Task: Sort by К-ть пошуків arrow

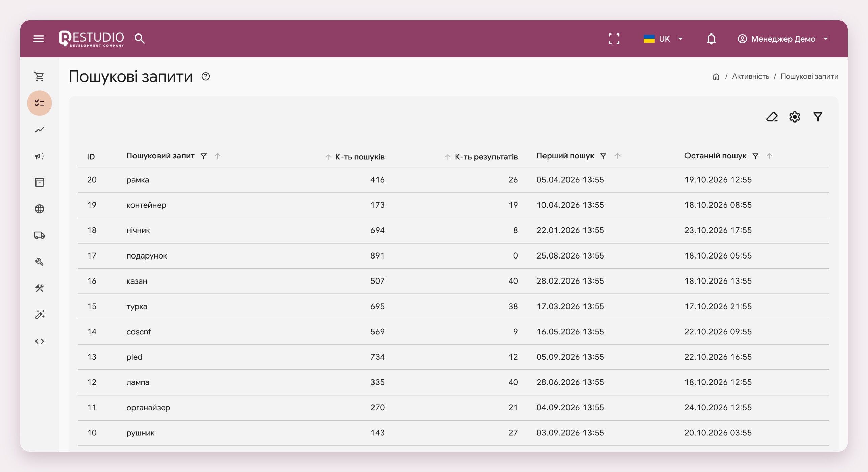Action: pos(328,157)
